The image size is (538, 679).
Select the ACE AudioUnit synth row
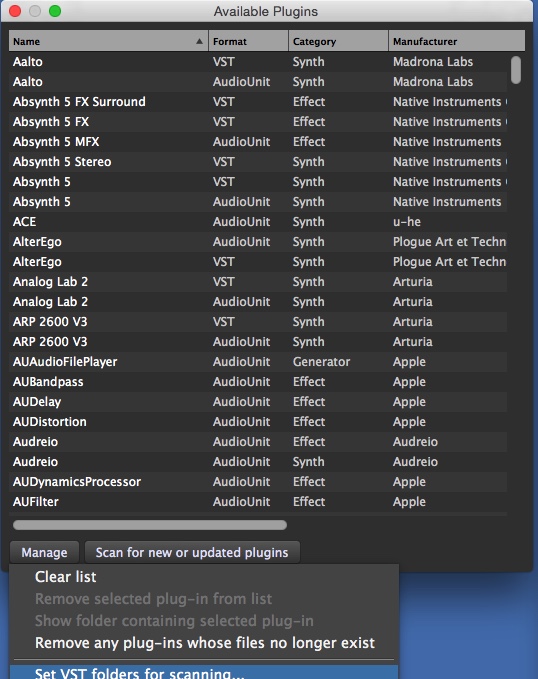(258, 222)
